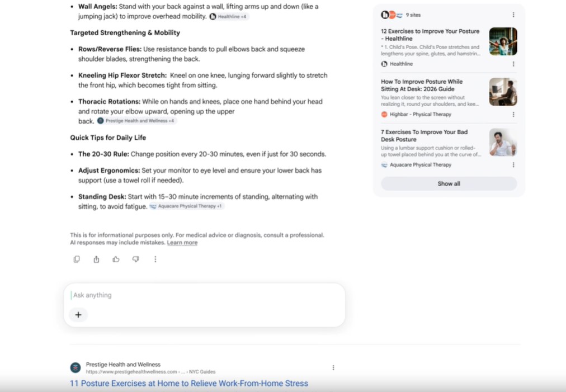
Task: Open Healthline +4 citation chip
Action: tap(229, 17)
